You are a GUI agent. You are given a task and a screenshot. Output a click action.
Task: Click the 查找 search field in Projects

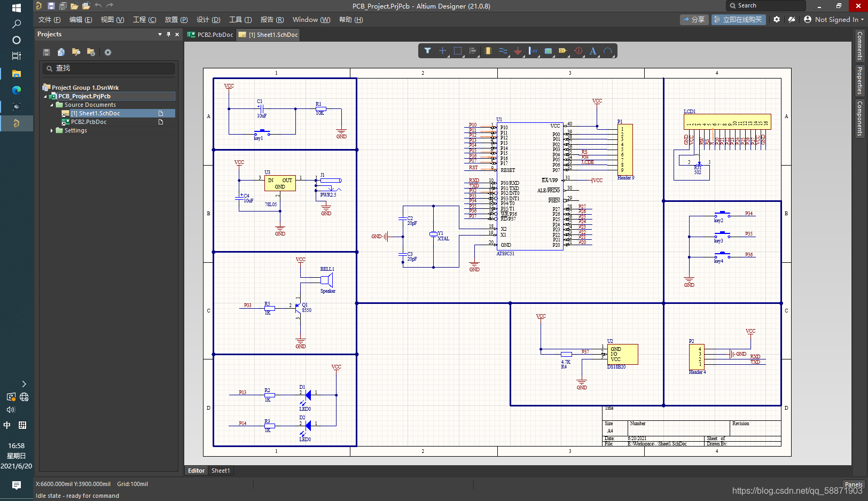pyautogui.click(x=109, y=68)
